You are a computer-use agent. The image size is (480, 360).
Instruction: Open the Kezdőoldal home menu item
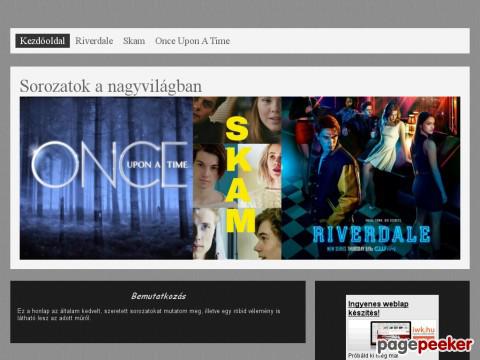click(x=42, y=41)
